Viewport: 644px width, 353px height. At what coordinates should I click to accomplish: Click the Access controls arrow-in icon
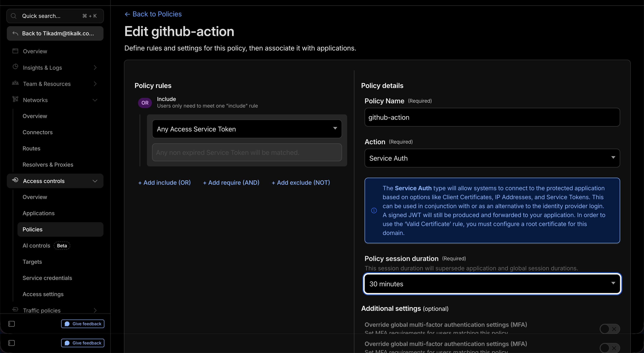pyautogui.click(x=15, y=180)
